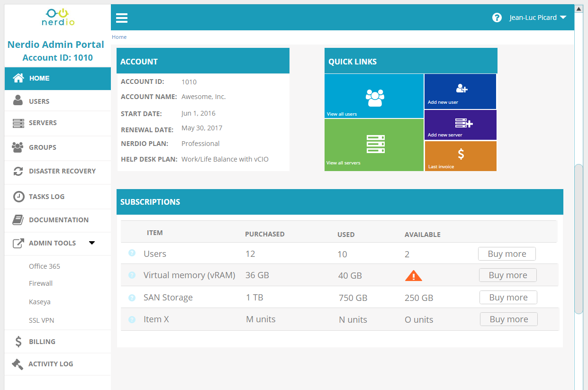Click the Servers rack icon in sidebar
The image size is (588, 390).
(18, 123)
